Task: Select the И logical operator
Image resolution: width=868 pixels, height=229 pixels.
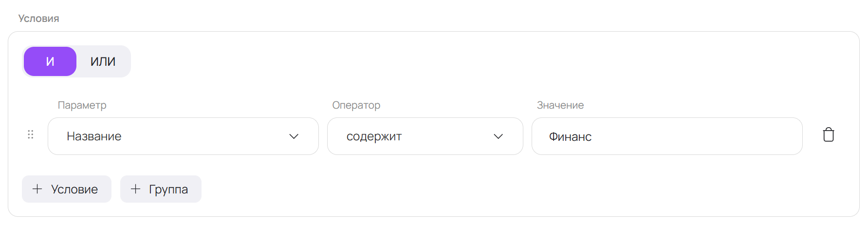Action: pyautogui.click(x=50, y=61)
